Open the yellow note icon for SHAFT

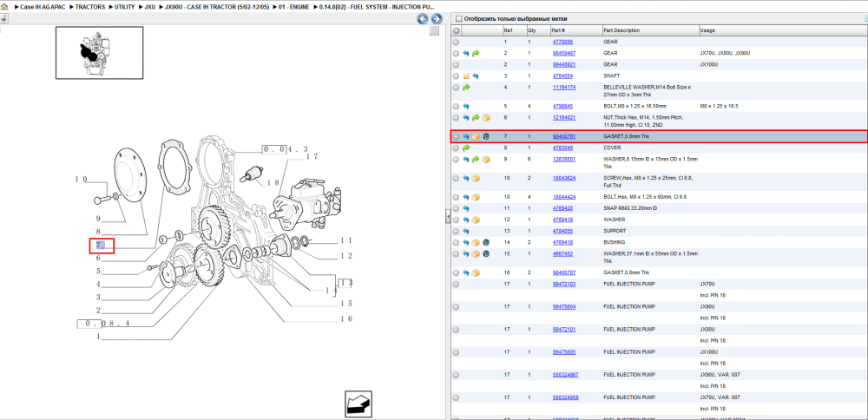465,76
